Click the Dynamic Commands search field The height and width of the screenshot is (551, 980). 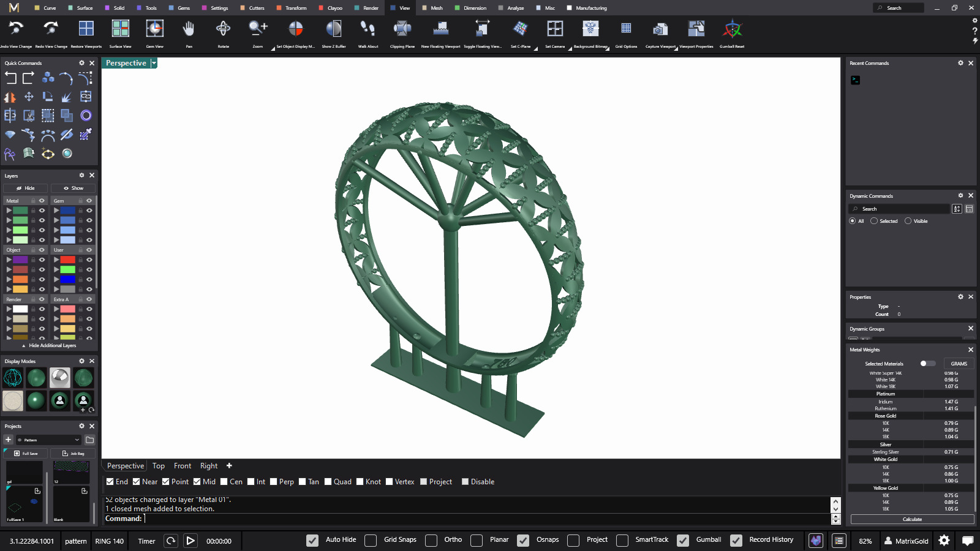899,209
